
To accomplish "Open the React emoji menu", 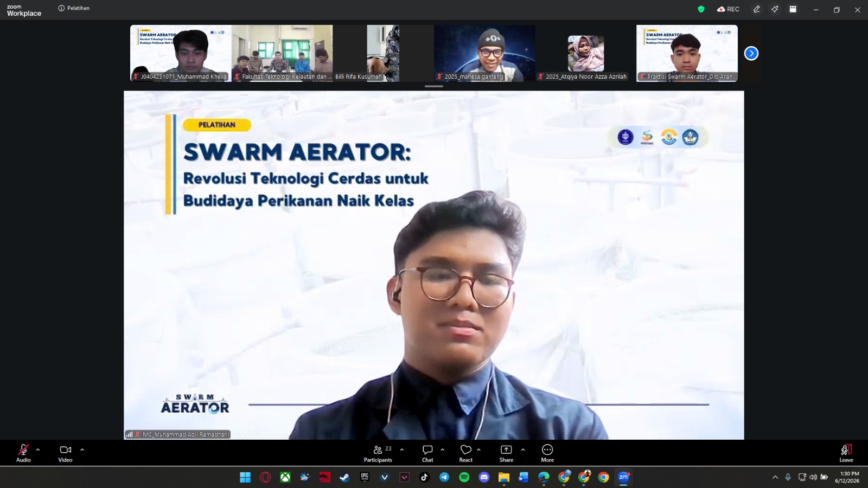I will point(465,453).
